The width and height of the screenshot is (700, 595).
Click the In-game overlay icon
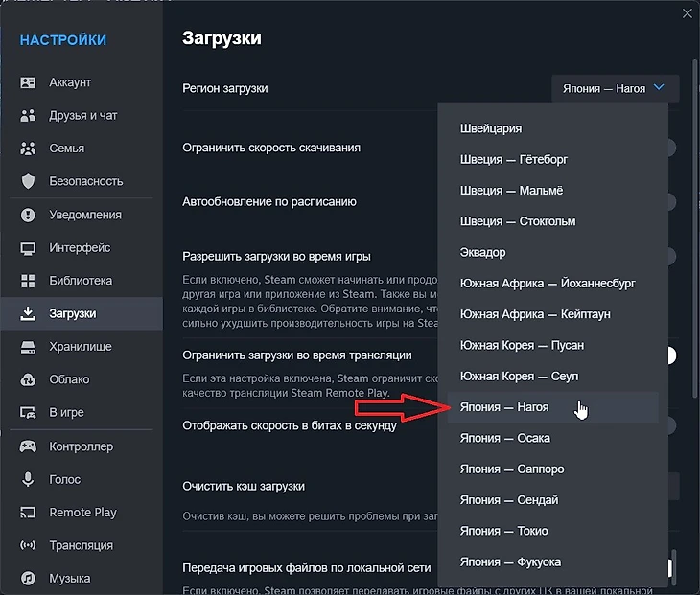(28, 413)
